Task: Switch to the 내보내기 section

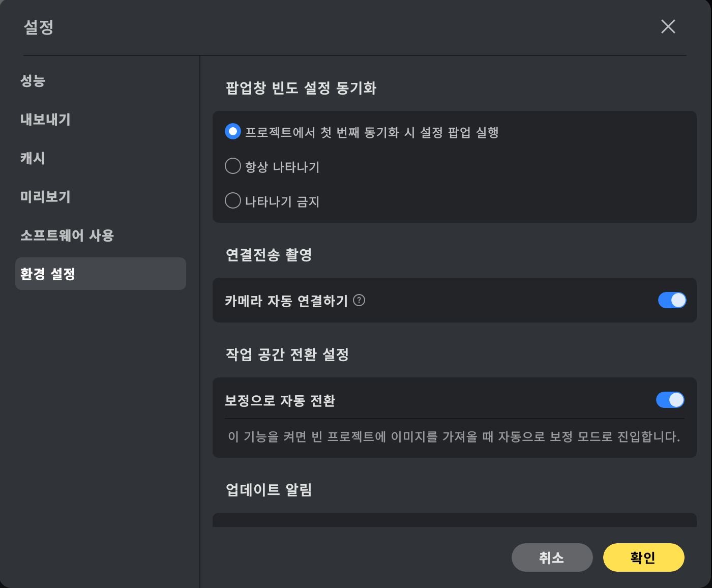Action: tap(45, 120)
